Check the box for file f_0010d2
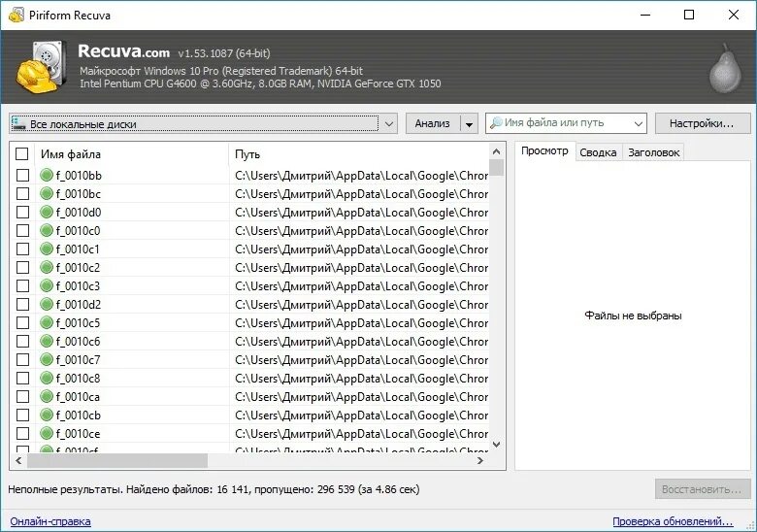This screenshot has height=532, width=757. (22, 304)
